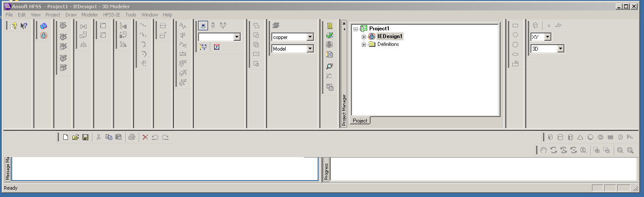Click the Open folder icon
644x197 pixels.
(75, 137)
